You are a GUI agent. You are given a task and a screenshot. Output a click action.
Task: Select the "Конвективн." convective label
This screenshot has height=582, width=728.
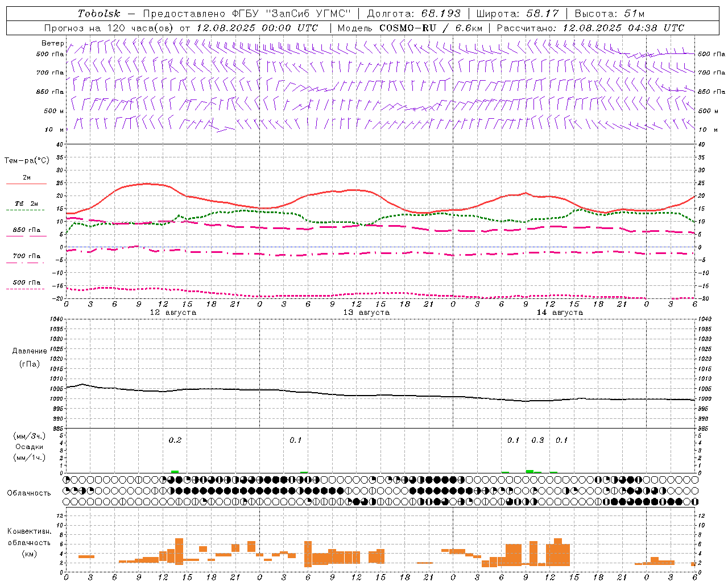[30, 531]
